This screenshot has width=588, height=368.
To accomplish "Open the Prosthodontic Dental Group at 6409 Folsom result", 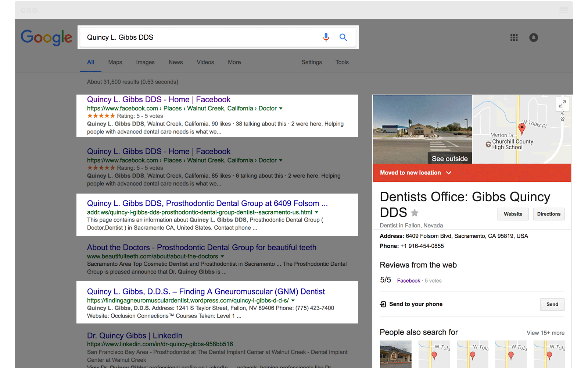I will pos(207,204).
